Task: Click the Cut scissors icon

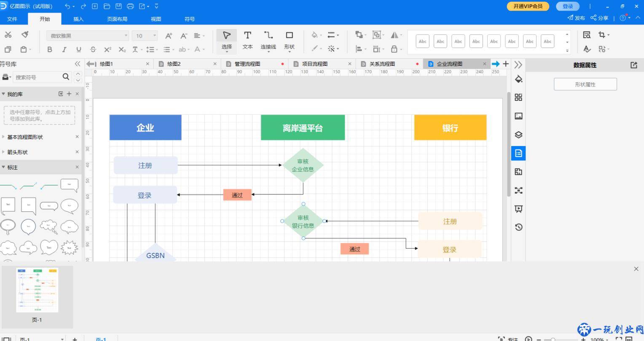Action: pyautogui.click(x=8, y=35)
